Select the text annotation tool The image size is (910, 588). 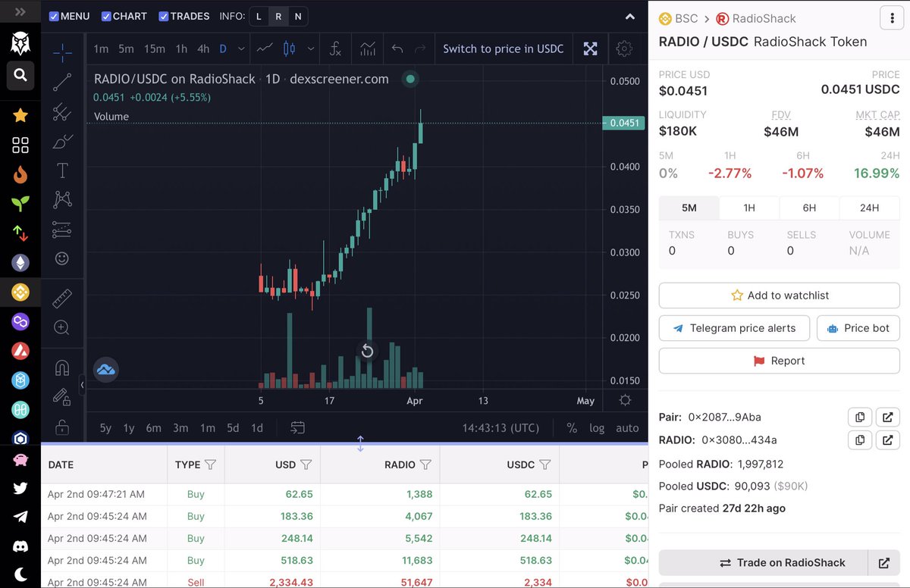[x=62, y=170]
